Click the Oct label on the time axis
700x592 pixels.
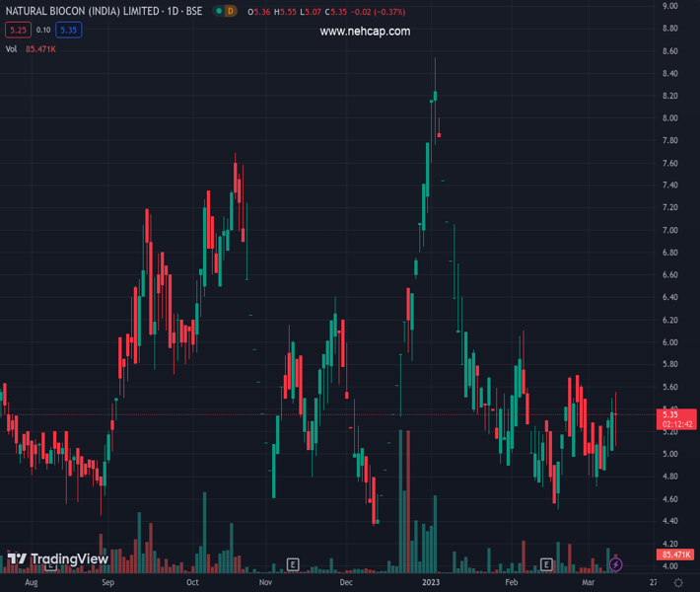pyautogui.click(x=193, y=583)
